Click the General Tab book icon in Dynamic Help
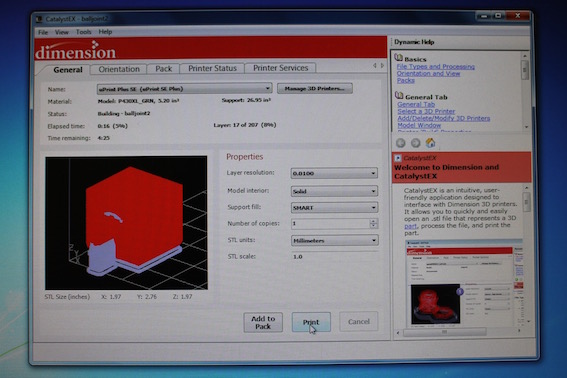The height and width of the screenshot is (378, 567). (x=399, y=95)
